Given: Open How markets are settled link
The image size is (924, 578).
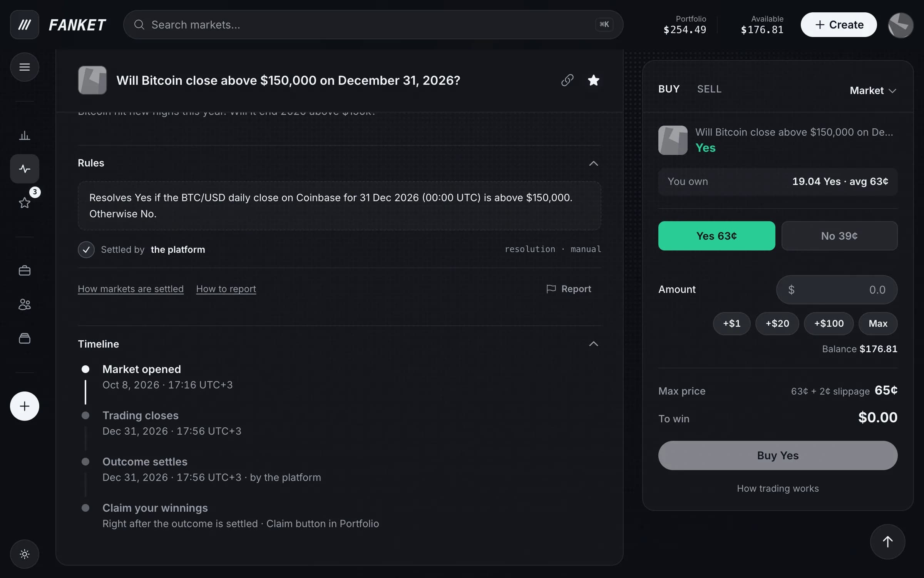Looking at the screenshot, I should coord(131,289).
